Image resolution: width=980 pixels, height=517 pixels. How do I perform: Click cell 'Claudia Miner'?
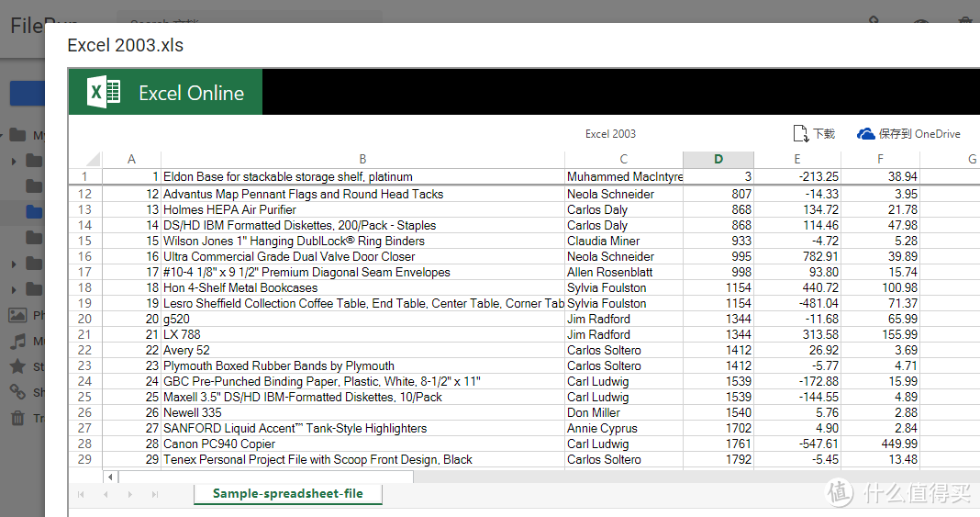624,241
